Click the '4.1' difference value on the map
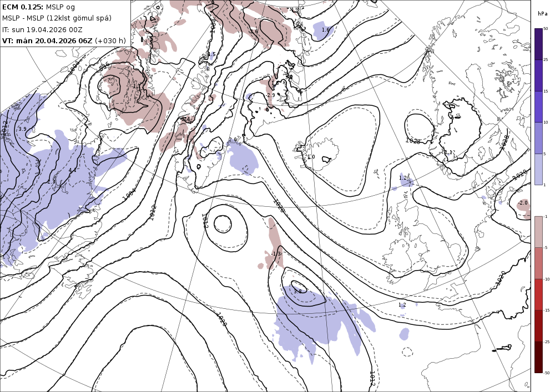The image size is (555, 392). 72,170
